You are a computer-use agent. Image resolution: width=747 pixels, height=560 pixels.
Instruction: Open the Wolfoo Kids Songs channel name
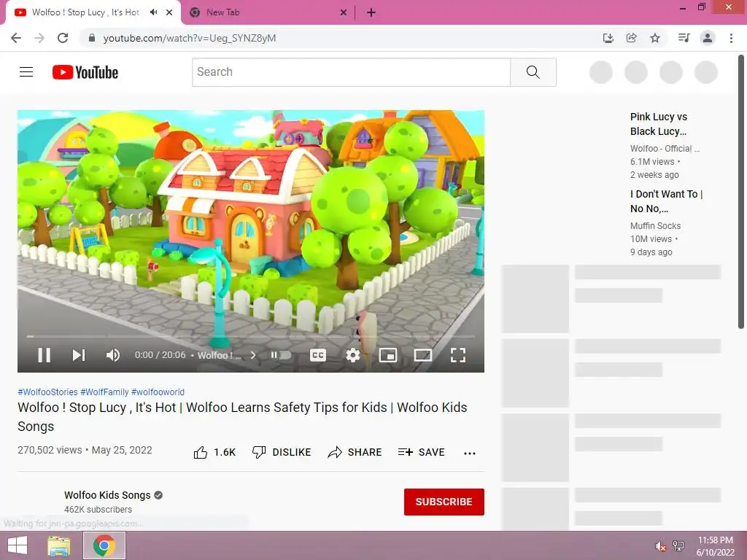point(107,495)
